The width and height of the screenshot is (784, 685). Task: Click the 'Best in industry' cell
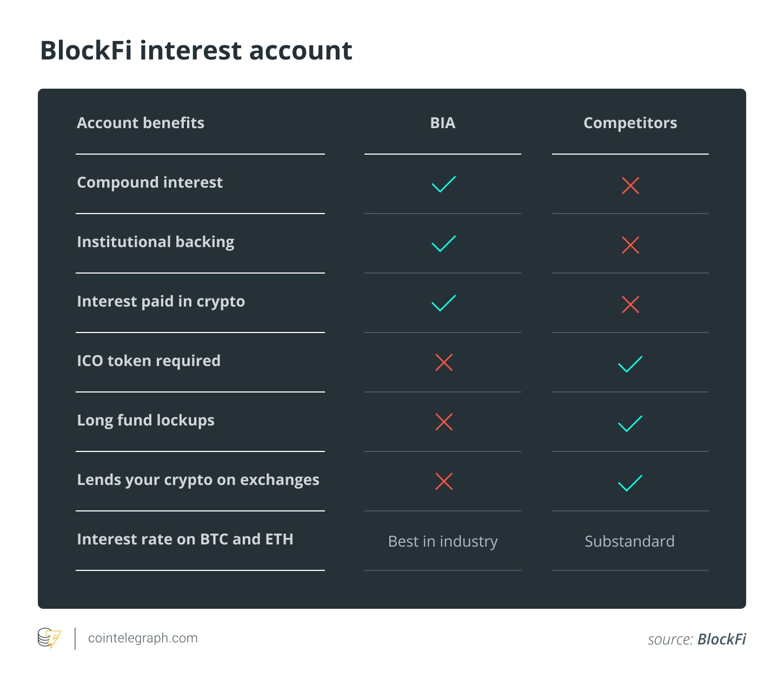click(443, 541)
